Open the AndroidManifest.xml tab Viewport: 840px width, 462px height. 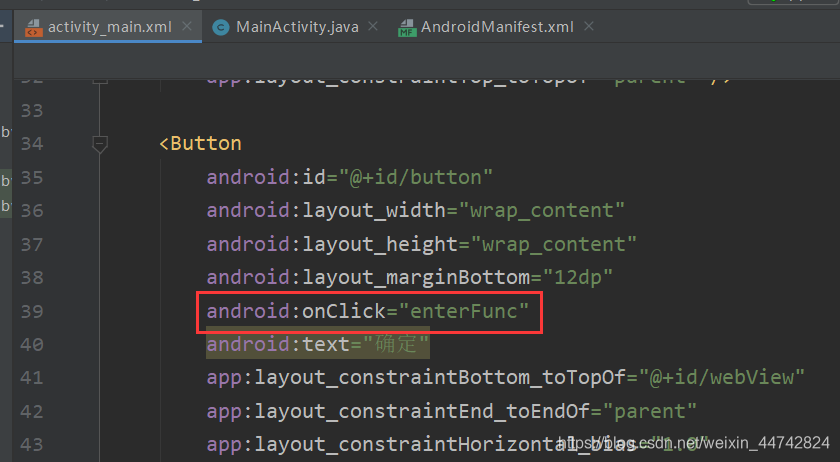pyautogui.click(x=497, y=27)
